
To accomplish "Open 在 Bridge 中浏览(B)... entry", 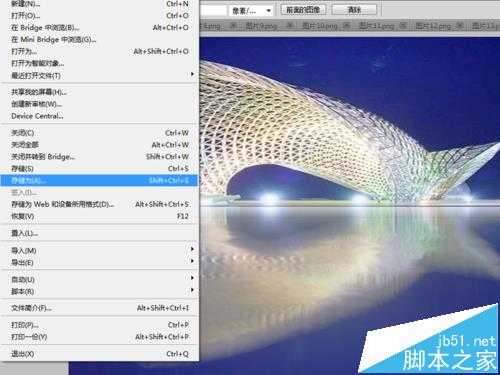I will point(99,28).
